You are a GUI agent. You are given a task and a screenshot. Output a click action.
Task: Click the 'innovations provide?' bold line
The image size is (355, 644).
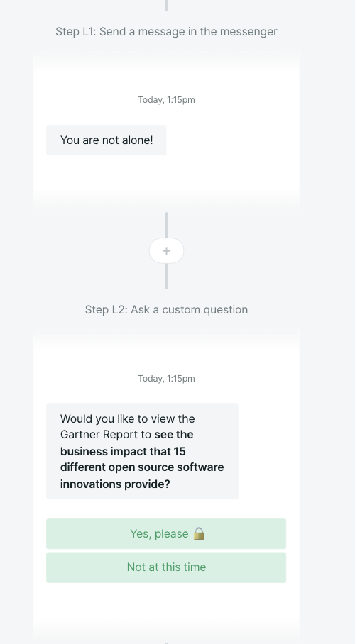pyautogui.click(x=115, y=484)
